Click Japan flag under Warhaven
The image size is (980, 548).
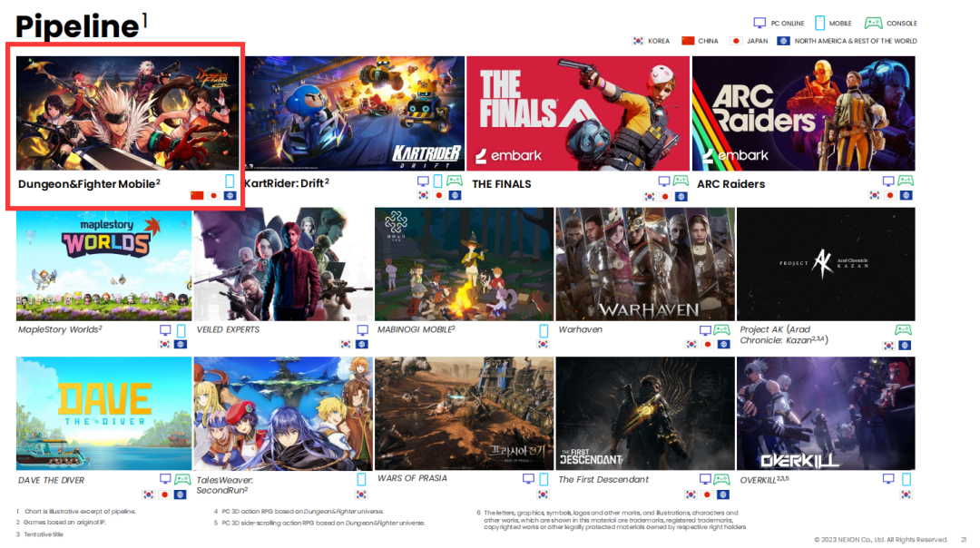click(708, 344)
